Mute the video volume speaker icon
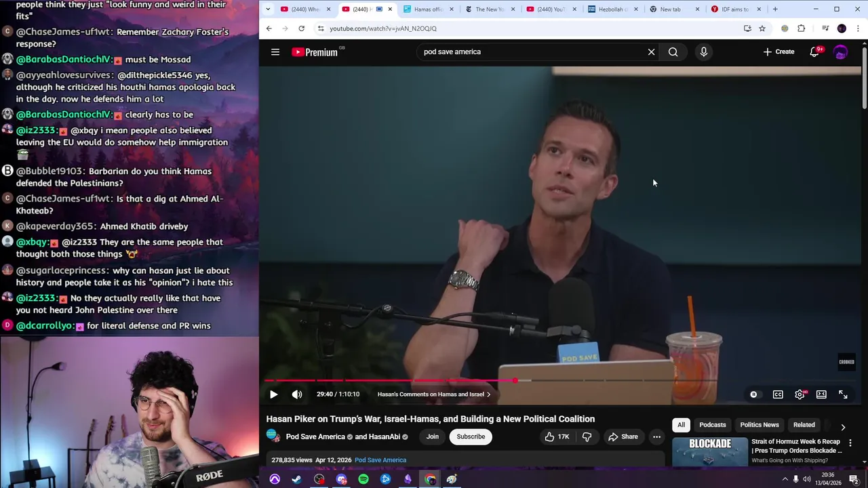 297,394
